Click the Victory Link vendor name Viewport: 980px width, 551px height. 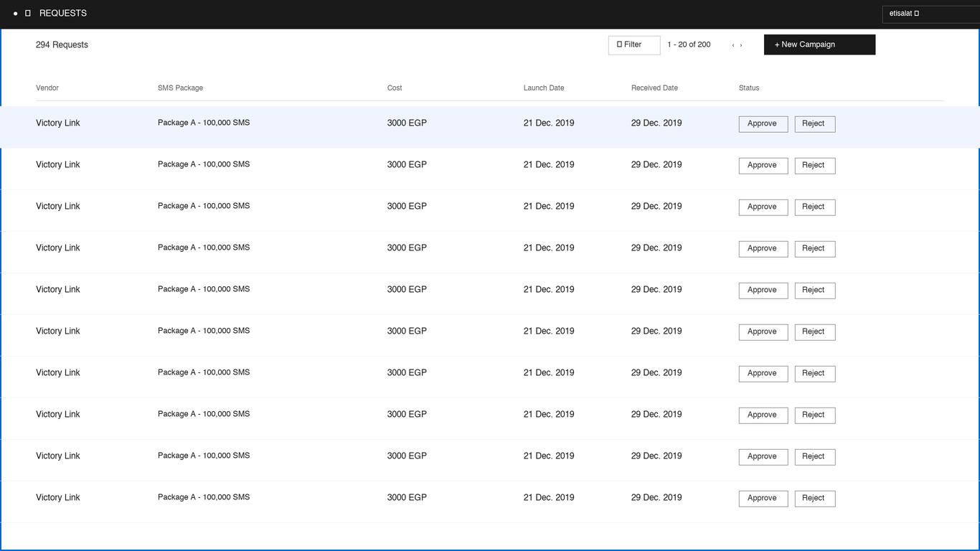click(x=57, y=123)
